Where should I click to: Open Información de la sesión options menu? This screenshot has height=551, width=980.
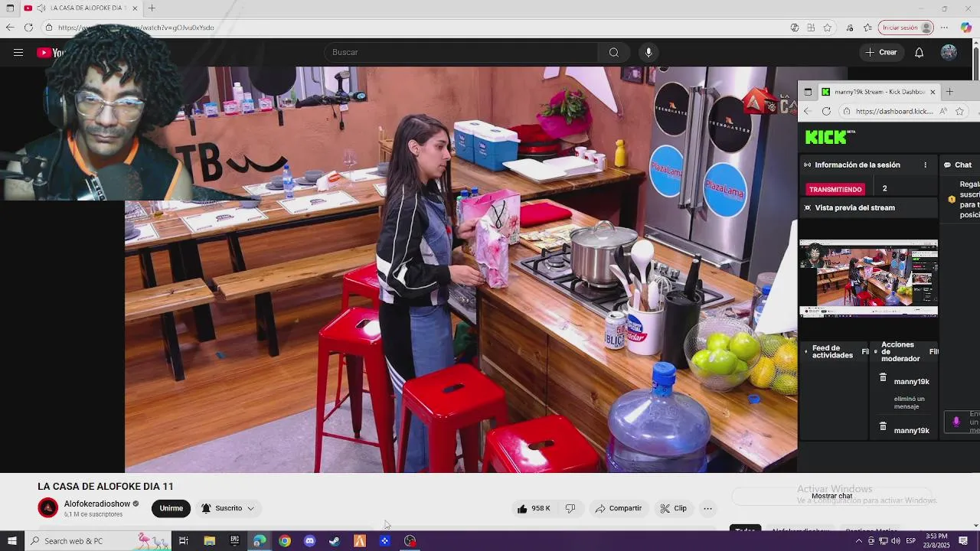coord(925,165)
